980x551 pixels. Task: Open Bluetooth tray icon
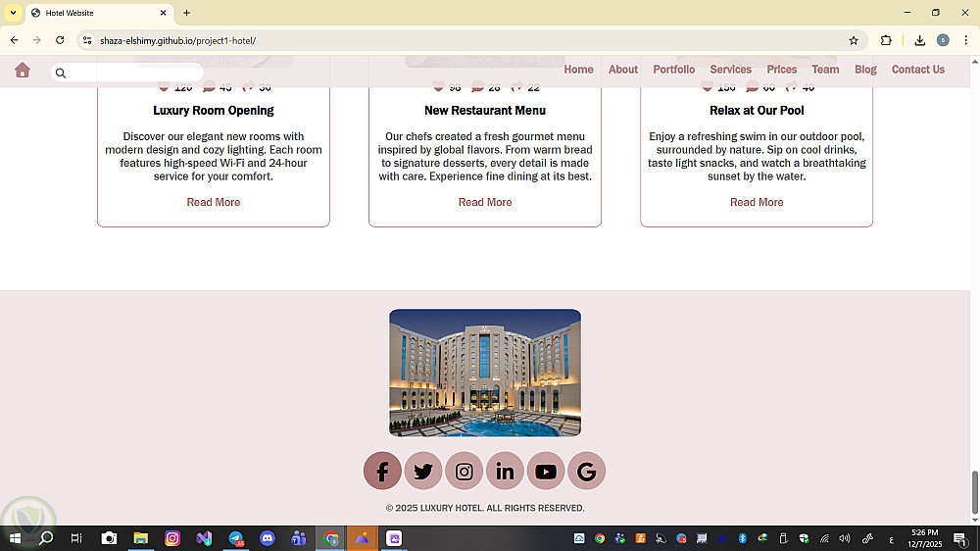coord(743,538)
